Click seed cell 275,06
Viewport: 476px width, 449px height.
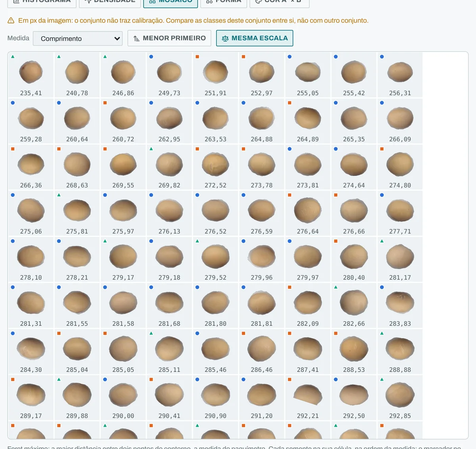pyautogui.click(x=31, y=213)
